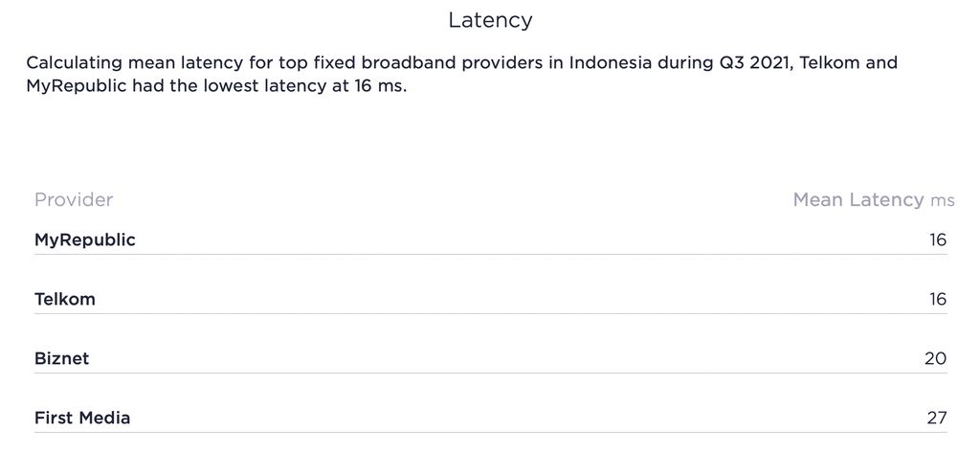Screen dimensions: 980x455
Task: Select the Biznet provider name
Action: click(x=62, y=359)
